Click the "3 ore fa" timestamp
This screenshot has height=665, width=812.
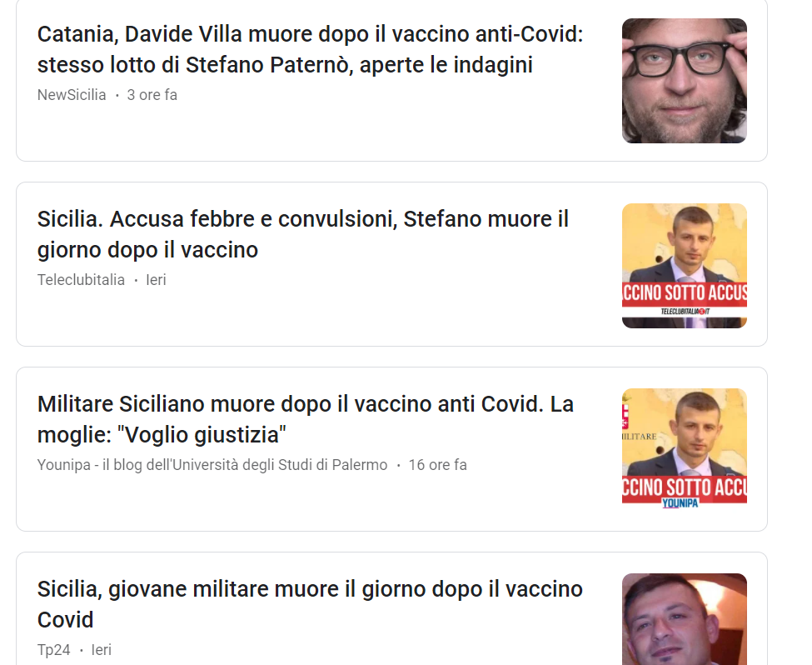[152, 95]
